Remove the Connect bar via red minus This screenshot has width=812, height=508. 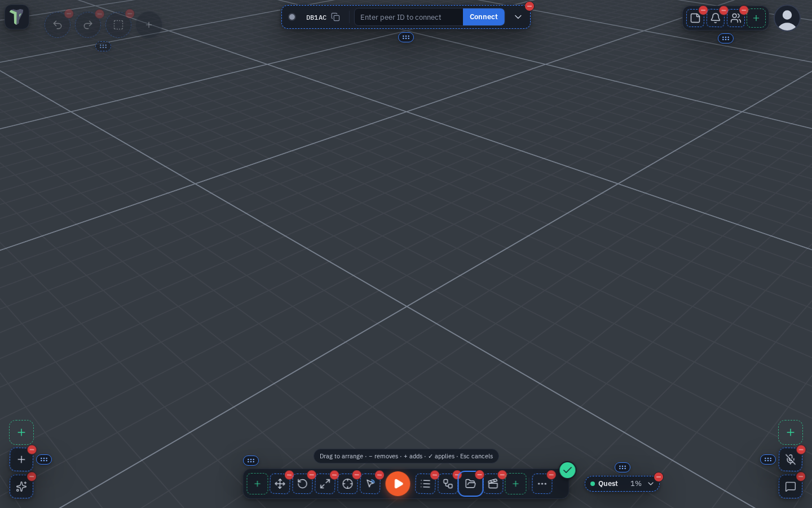pyautogui.click(x=529, y=6)
